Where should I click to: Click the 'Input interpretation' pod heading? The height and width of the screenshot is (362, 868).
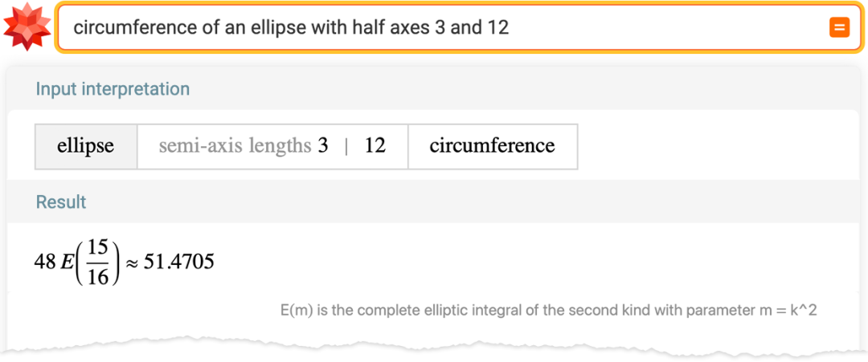click(x=113, y=89)
